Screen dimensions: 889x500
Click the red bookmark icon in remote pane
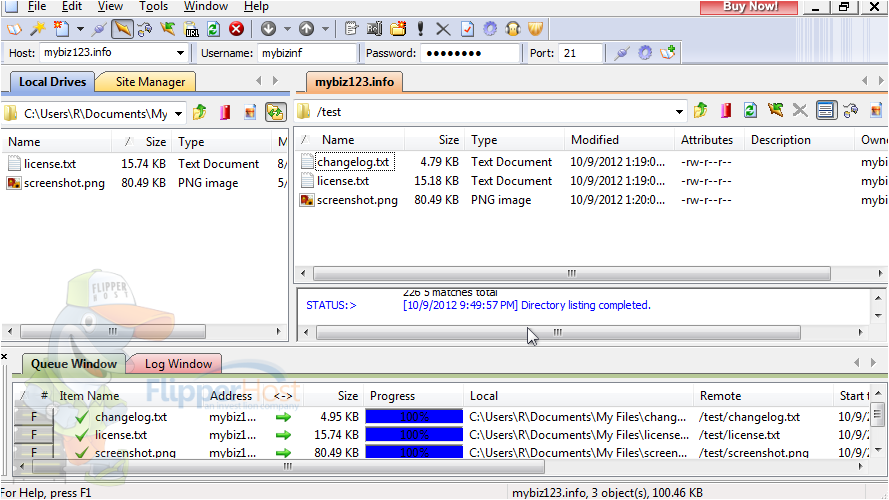pos(726,110)
